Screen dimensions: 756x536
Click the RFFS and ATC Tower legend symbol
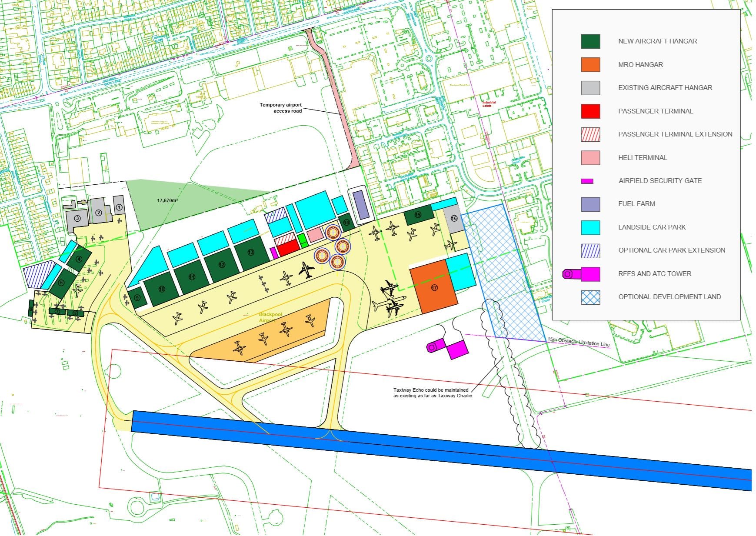tap(581, 274)
